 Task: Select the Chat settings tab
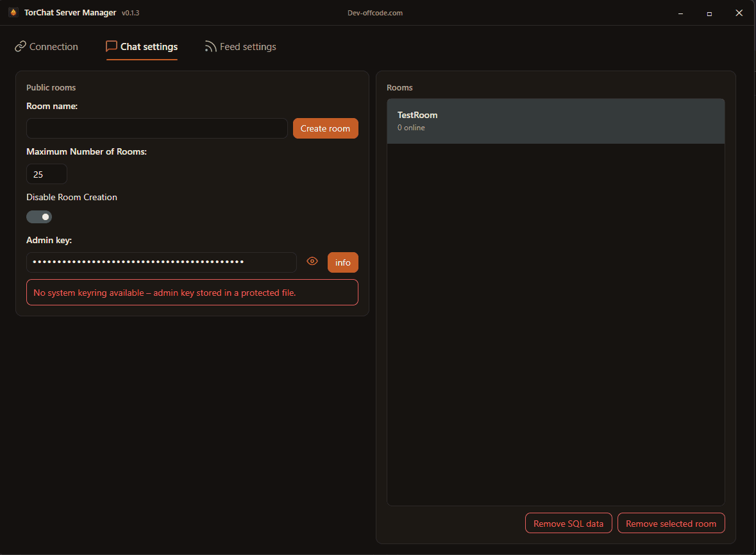coord(142,47)
